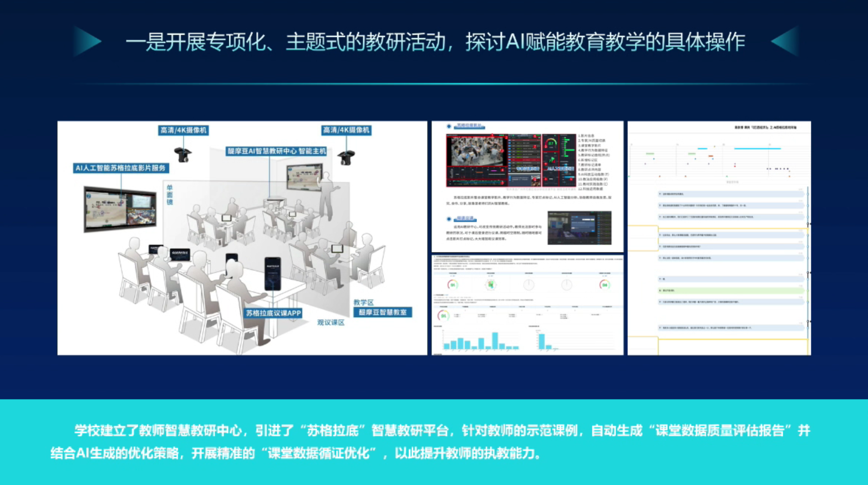This screenshot has width=868, height=485.
Task: Click the 醍摩豆AI智慧教研中心 智能主机 label
Action: point(276,151)
